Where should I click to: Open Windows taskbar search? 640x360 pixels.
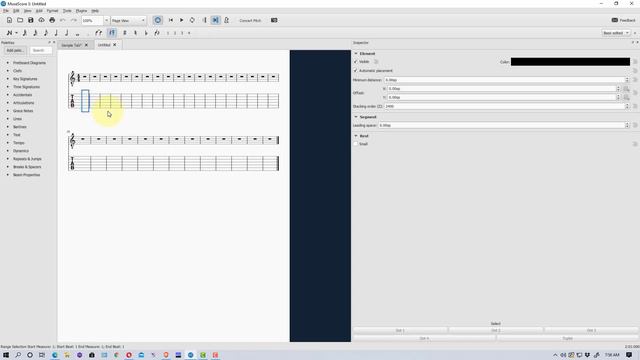point(18,355)
